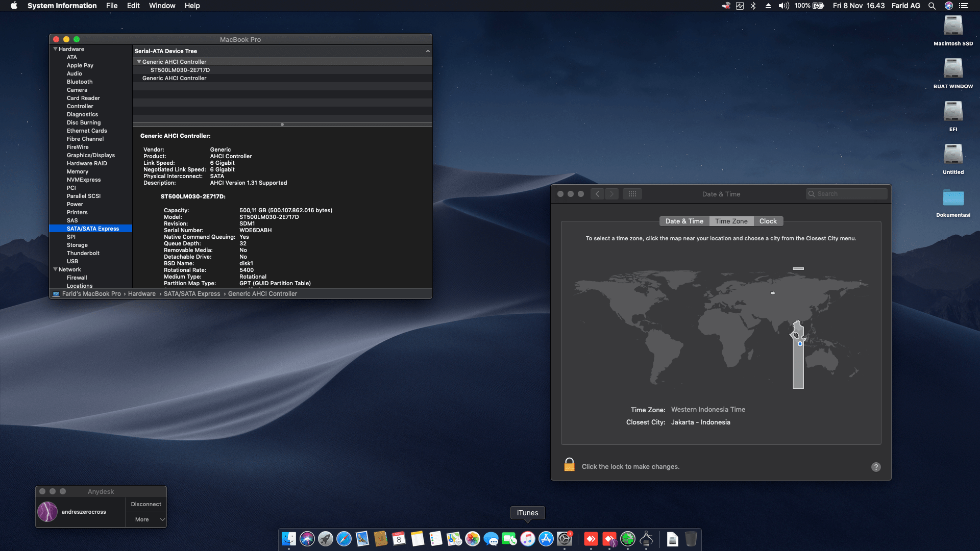Click the Search field in Date & Time window

click(x=846, y=194)
